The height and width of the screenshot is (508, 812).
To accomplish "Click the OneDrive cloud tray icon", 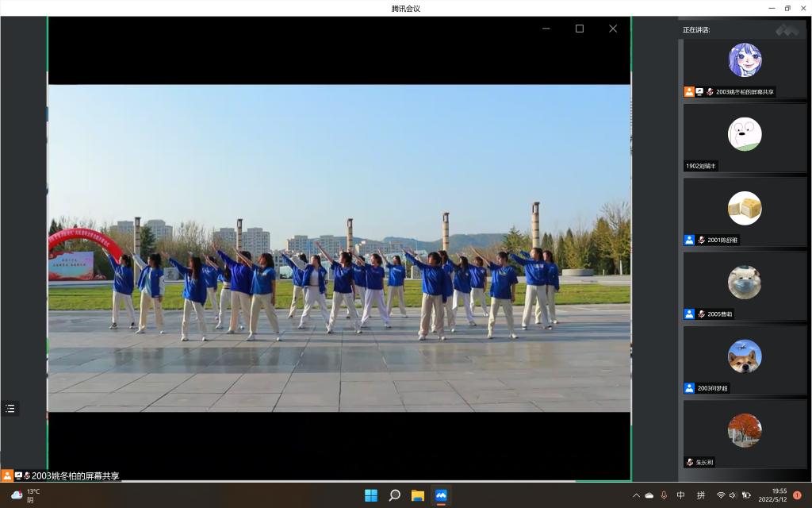I will pos(649,495).
